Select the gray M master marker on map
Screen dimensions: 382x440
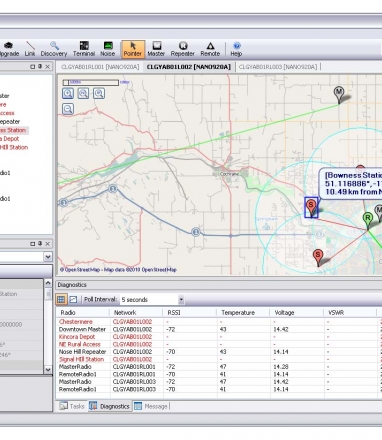click(x=339, y=95)
